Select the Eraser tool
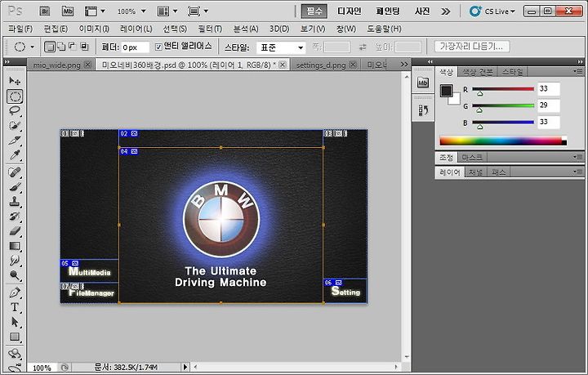 [x=15, y=231]
